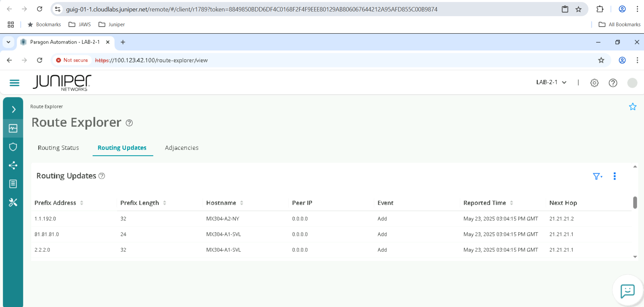Sort table by Reported Time column
Screen dimensions: 644x307
[511, 203]
